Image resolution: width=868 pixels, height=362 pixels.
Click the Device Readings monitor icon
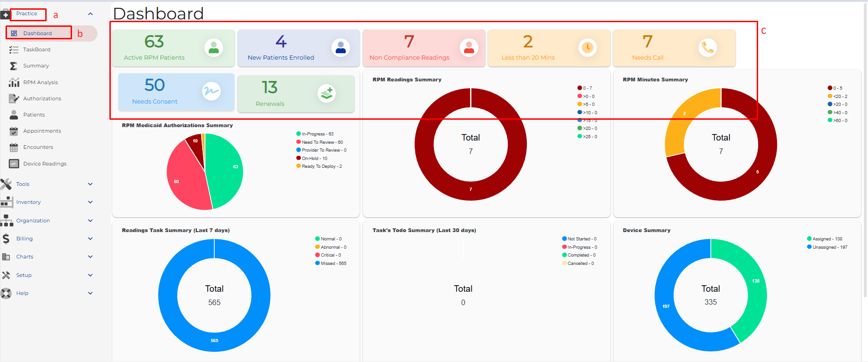tap(14, 164)
